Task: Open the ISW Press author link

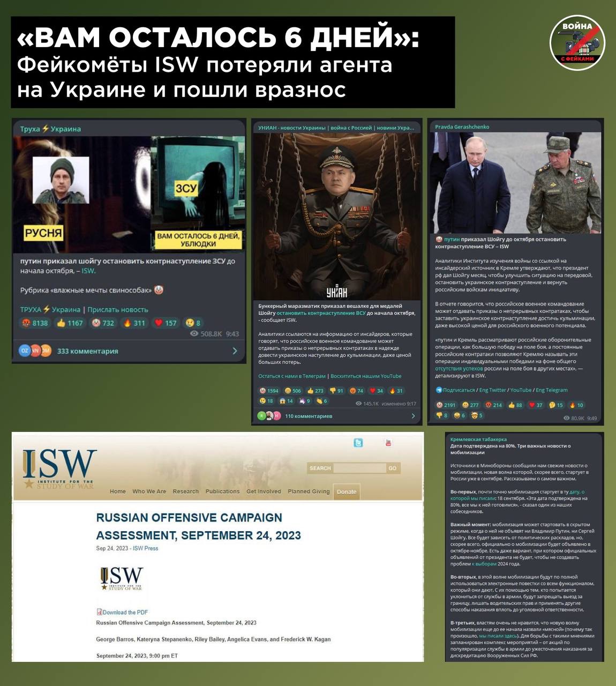Action: [146, 548]
